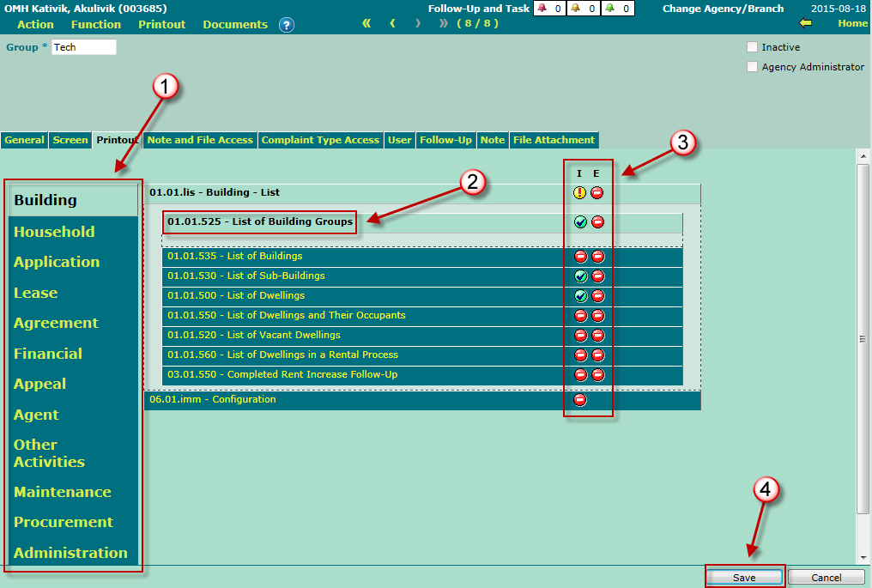The width and height of the screenshot is (872, 588).
Task: Click the vertical scrollbar on the right
Action: (x=863, y=339)
